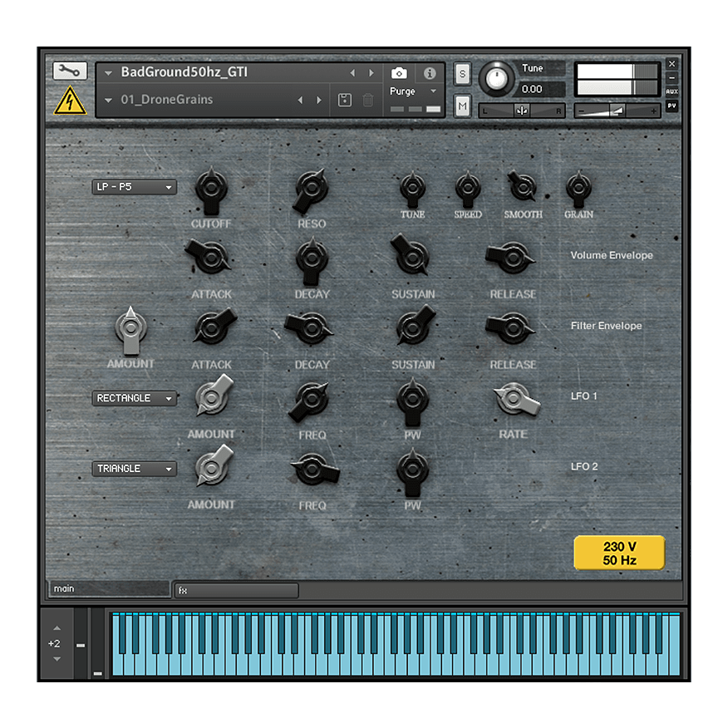Open the LP - P5 filter type dropdown
The height and width of the screenshot is (728, 728).
coord(134,187)
